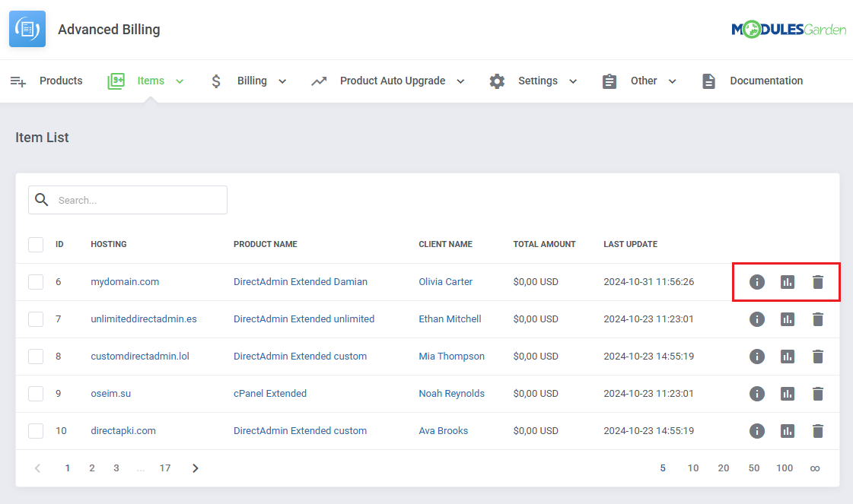Expand the Items menu chevron
This screenshot has width=853, height=504.
click(x=180, y=81)
